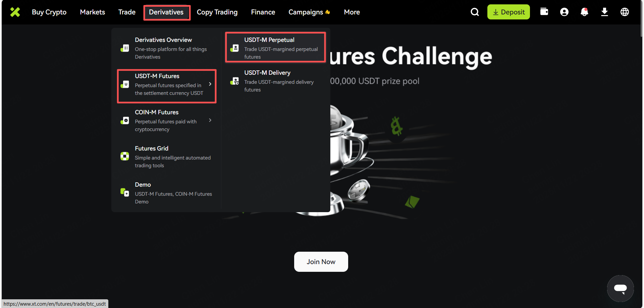Open the user profile icon
The height and width of the screenshot is (308, 644).
[x=564, y=12]
